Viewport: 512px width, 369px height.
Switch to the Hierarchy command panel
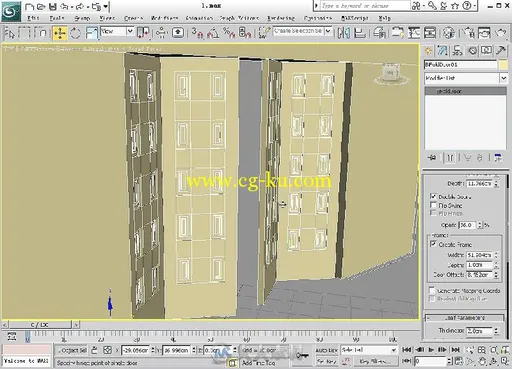457,51
